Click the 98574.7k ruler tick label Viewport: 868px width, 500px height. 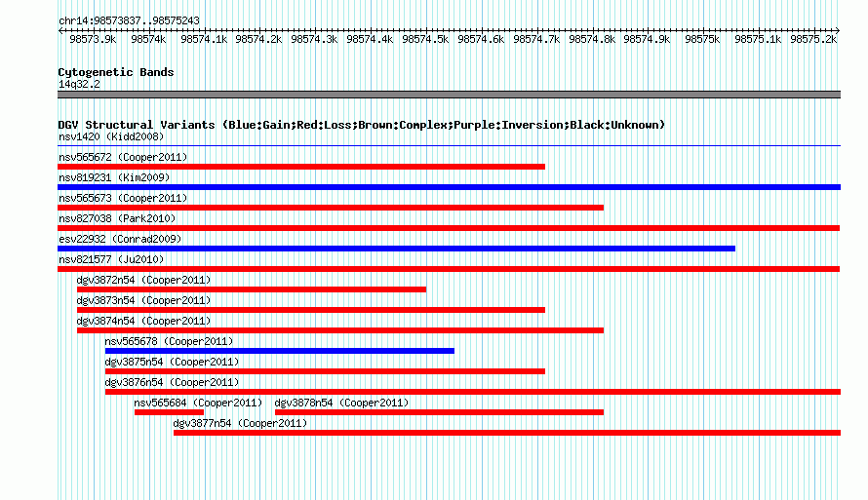536,39
